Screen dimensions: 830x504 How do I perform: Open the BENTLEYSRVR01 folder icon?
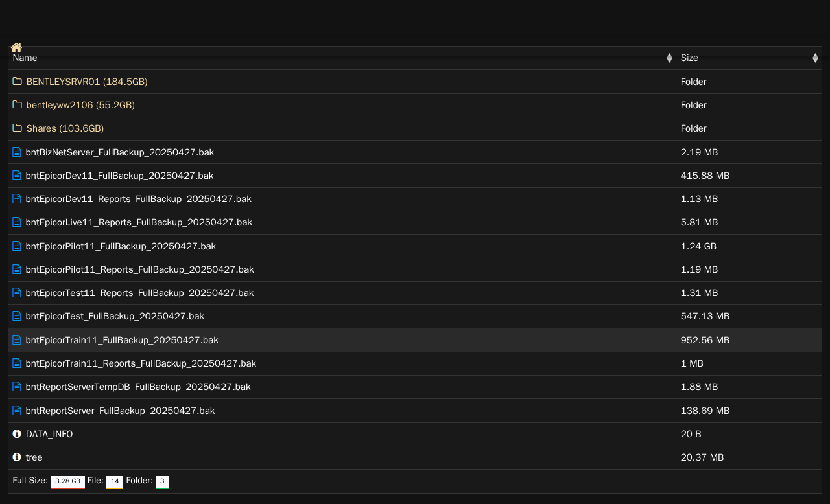(18, 82)
